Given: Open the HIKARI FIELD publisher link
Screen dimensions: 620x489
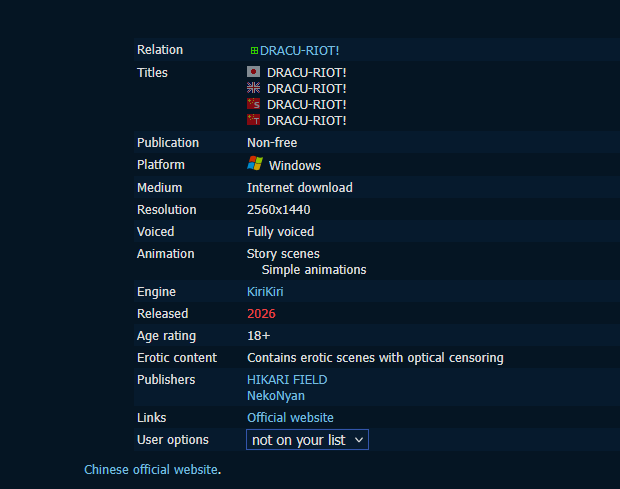Looking at the screenshot, I should pyautogui.click(x=287, y=380).
